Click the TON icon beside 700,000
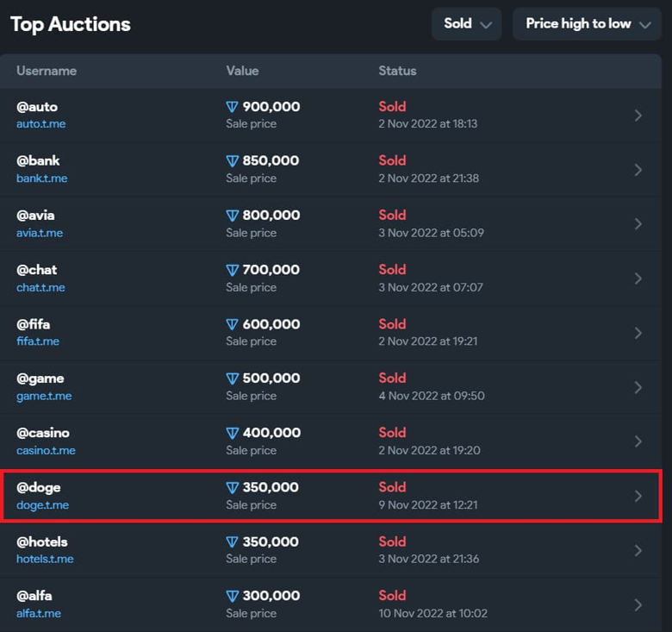This screenshot has width=672, height=632. tap(232, 270)
